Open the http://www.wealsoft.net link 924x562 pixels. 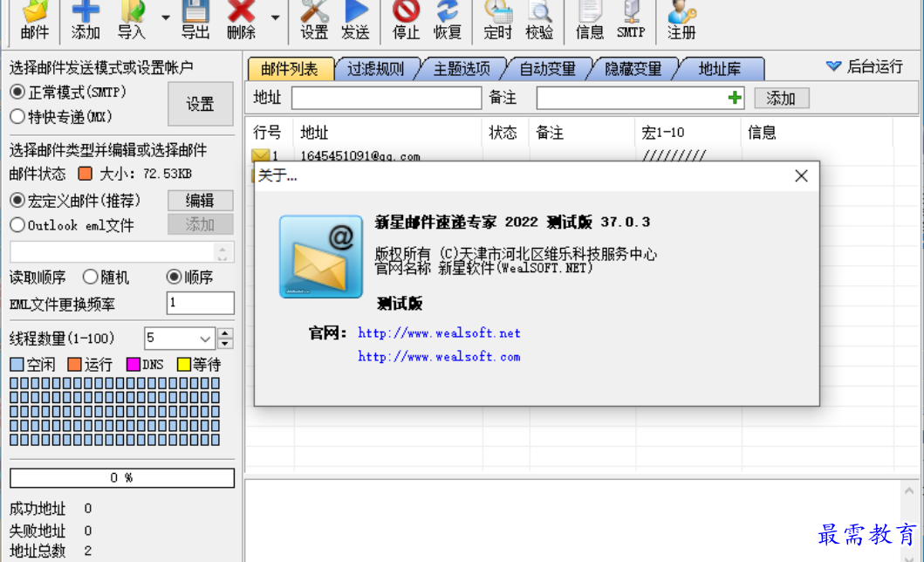[x=440, y=332]
